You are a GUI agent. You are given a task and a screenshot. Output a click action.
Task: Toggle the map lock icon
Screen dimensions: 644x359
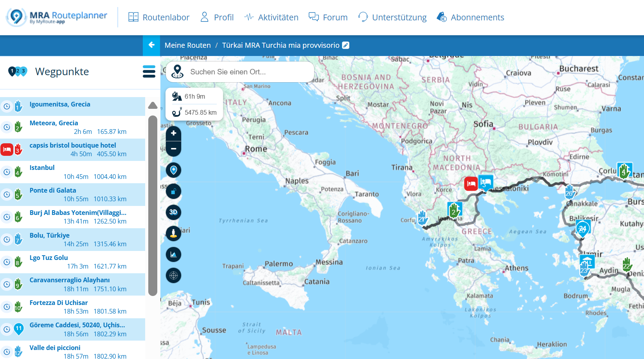click(x=173, y=191)
